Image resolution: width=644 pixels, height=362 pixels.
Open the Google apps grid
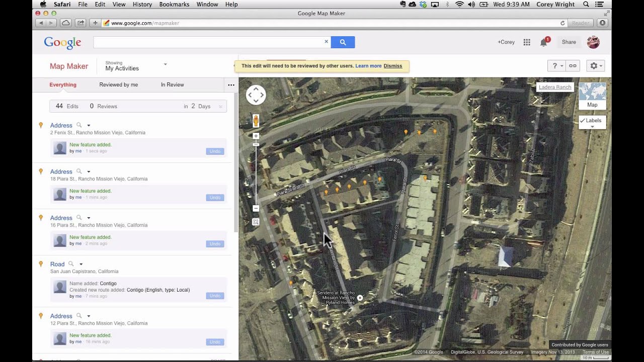[x=527, y=42]
